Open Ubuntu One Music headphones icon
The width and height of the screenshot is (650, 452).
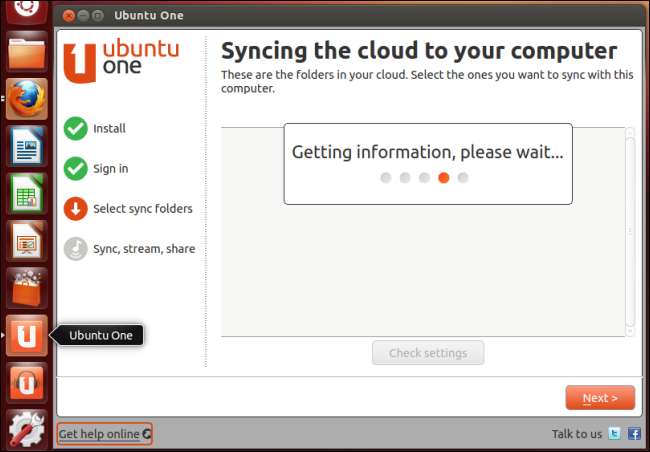click(27, 383)
